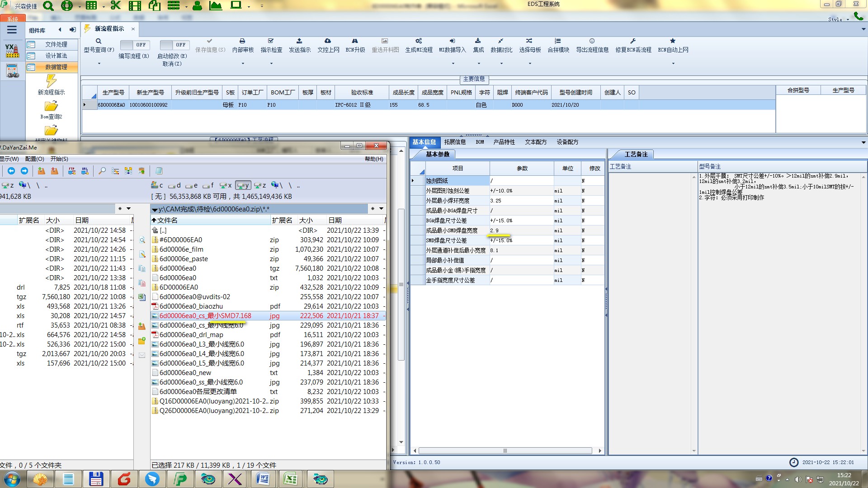Click the Bom查询2 folder icon
Screen dimensions: 868x488
click(51, 106)
